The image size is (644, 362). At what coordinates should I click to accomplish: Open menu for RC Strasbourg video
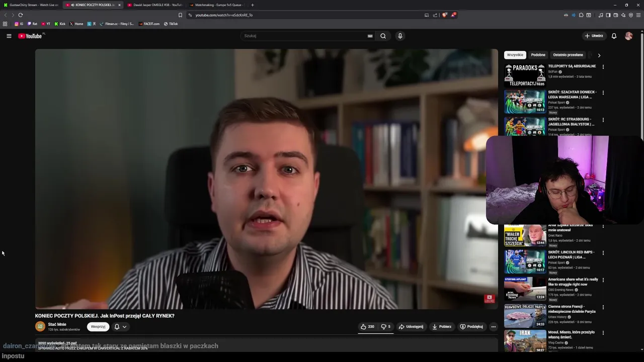pos(603,120)
